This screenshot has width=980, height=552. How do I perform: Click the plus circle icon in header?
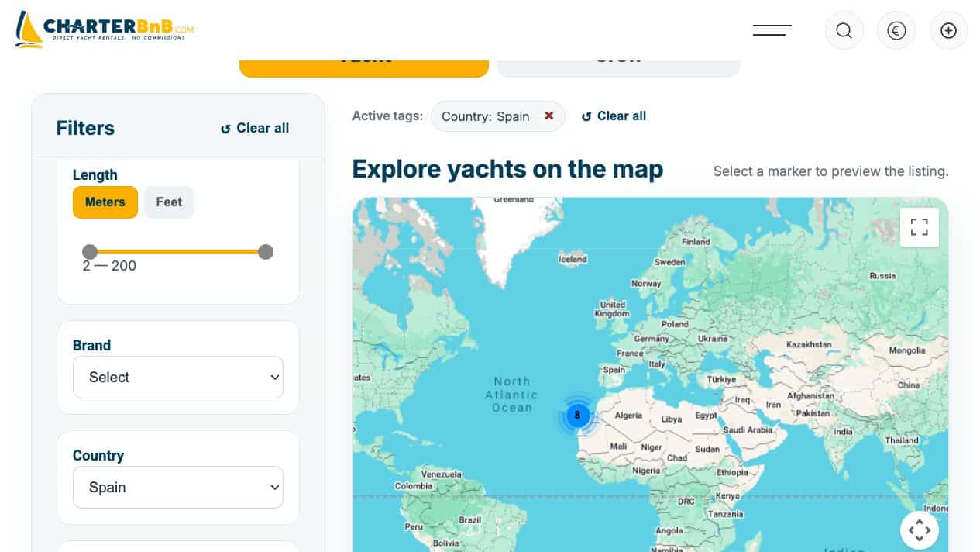point(948,30)
